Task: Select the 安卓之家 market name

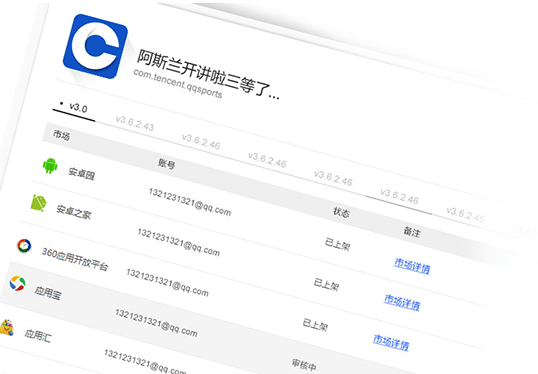Action: [74, 211]
